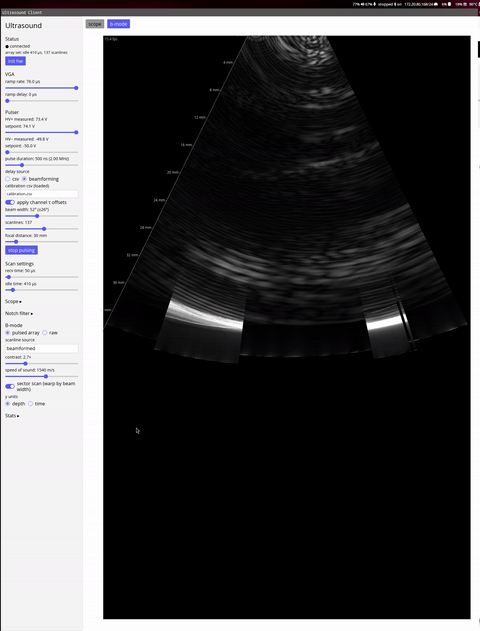Click the 'stopped' status in the top bar

385,4
